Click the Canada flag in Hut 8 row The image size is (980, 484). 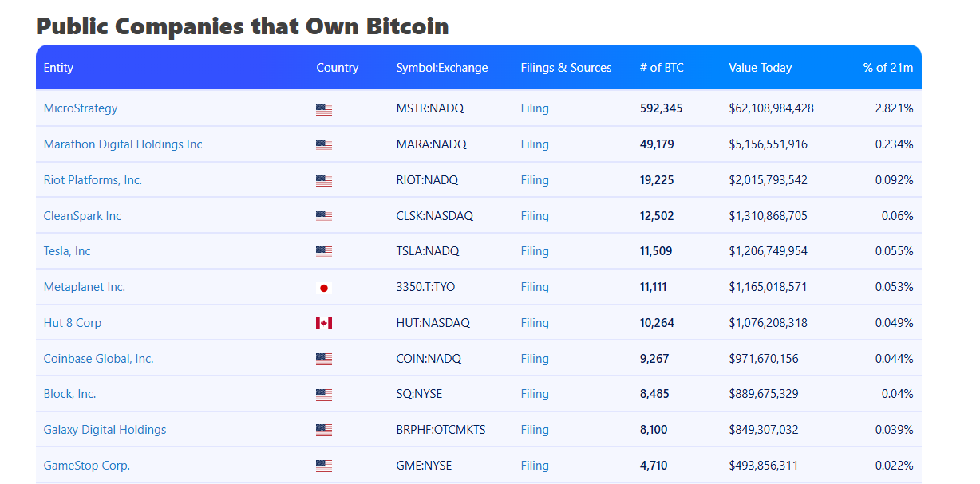pos(323,323)
